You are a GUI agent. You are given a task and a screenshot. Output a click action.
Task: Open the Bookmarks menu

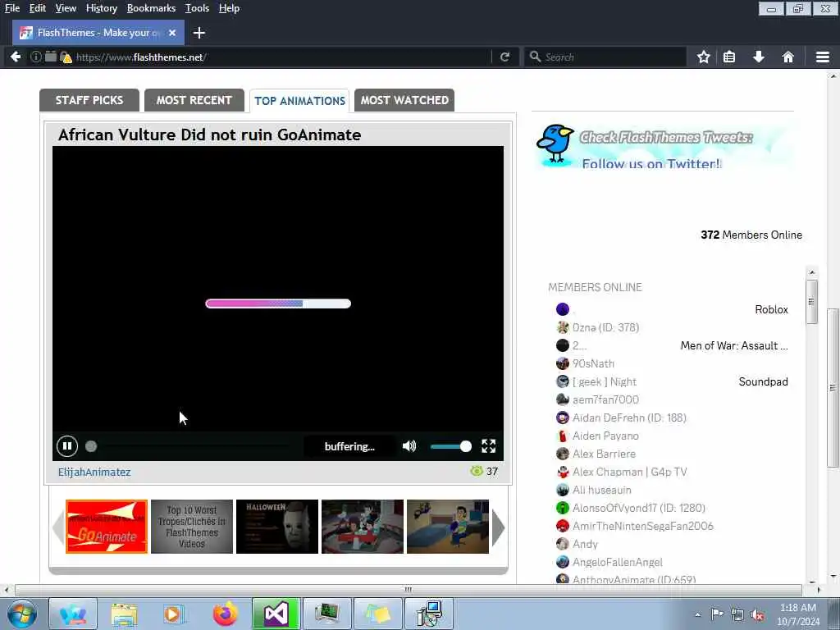(151, 8)
